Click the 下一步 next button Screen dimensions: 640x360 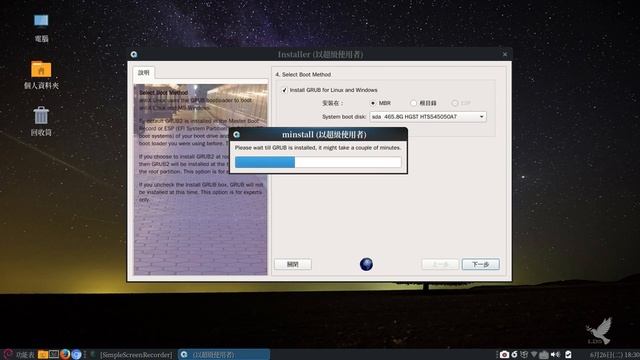pos(480,264)
